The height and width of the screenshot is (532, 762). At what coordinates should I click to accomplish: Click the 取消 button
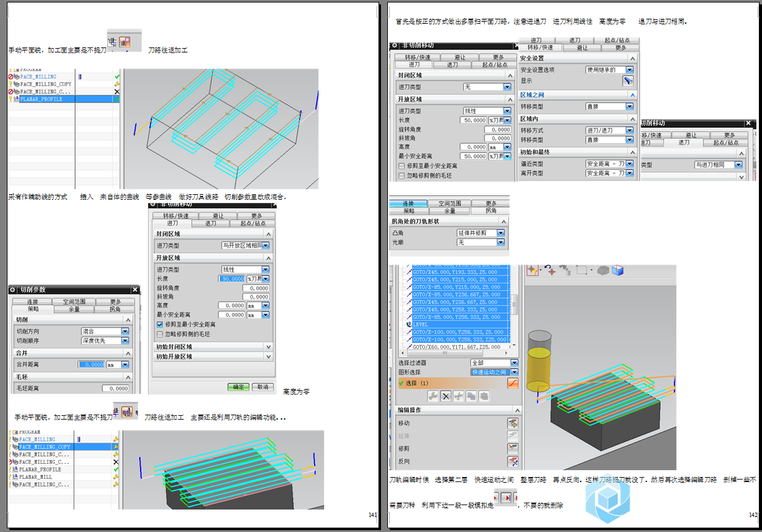pyautogui.click(x=262, y=387)
